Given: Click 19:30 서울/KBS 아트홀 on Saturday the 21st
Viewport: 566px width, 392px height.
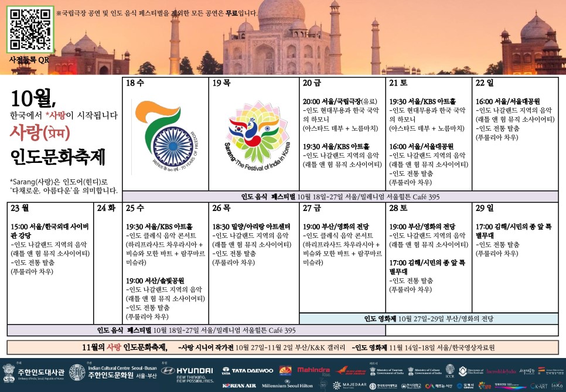Looking at the screenshot, I should pyautogui.click(x=422, y=101).
